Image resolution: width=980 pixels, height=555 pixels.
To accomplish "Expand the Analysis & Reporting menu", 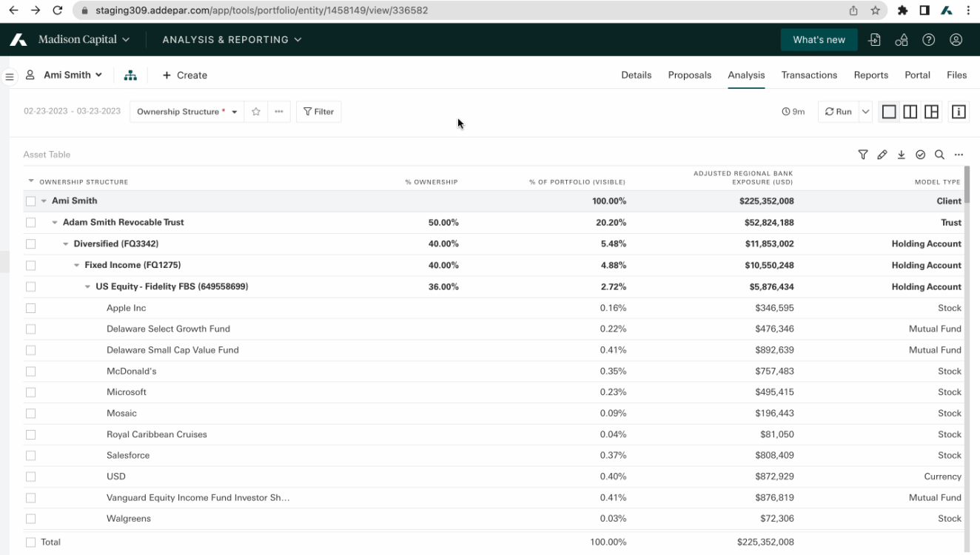I will tap(232, 40).
